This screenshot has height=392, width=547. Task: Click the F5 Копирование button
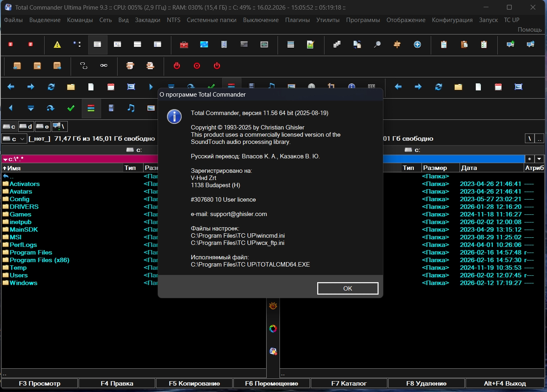tap(194, 384)
